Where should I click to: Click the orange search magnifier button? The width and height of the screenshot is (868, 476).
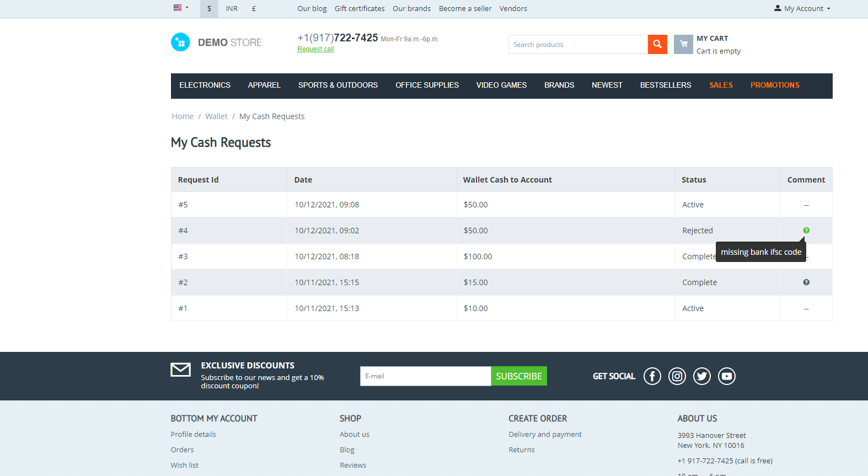point(657,44)
